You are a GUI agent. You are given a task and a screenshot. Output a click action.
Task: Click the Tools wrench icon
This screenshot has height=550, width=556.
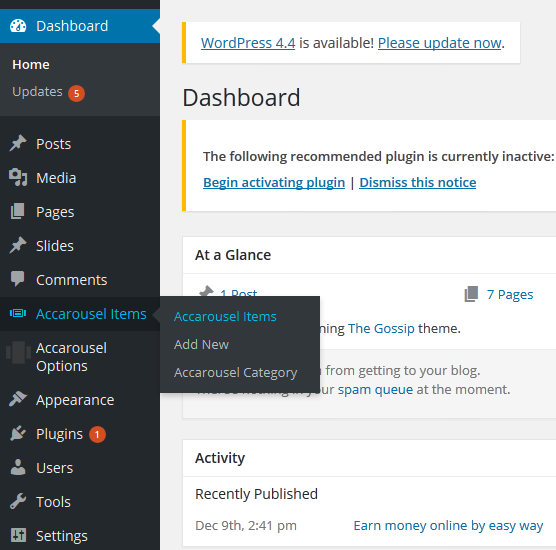pyautogui.click(x=18, y=501)
